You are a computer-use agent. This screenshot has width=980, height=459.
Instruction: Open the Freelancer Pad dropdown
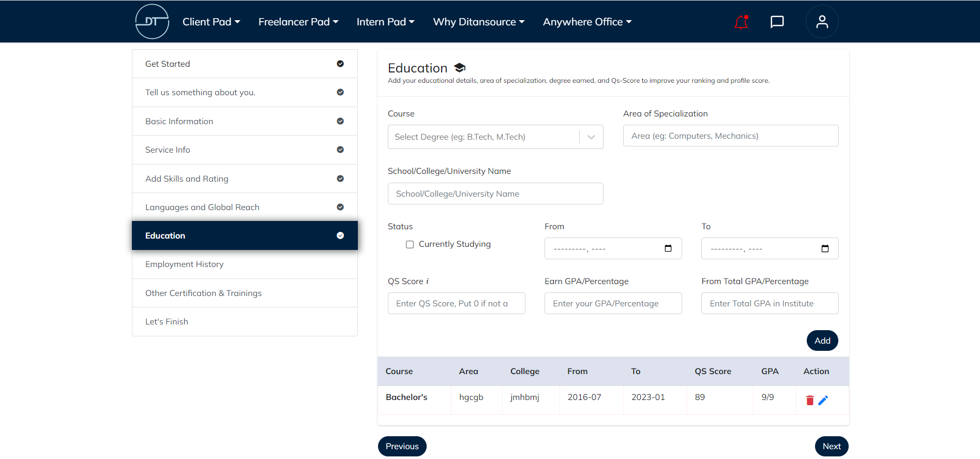point(298,22)
